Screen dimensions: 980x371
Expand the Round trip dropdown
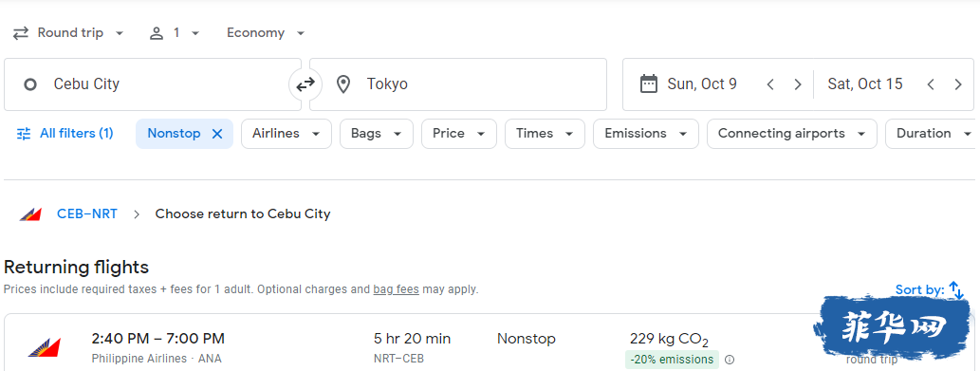pos(68,33)
